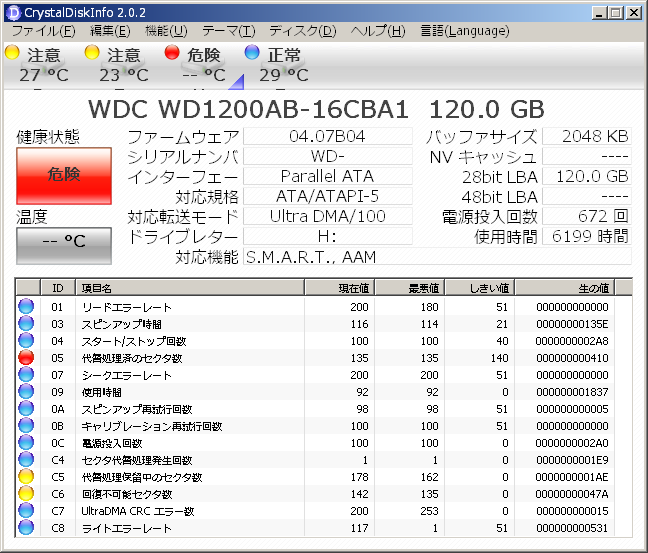Click the status icon for attribute C7

pos(26,510)
